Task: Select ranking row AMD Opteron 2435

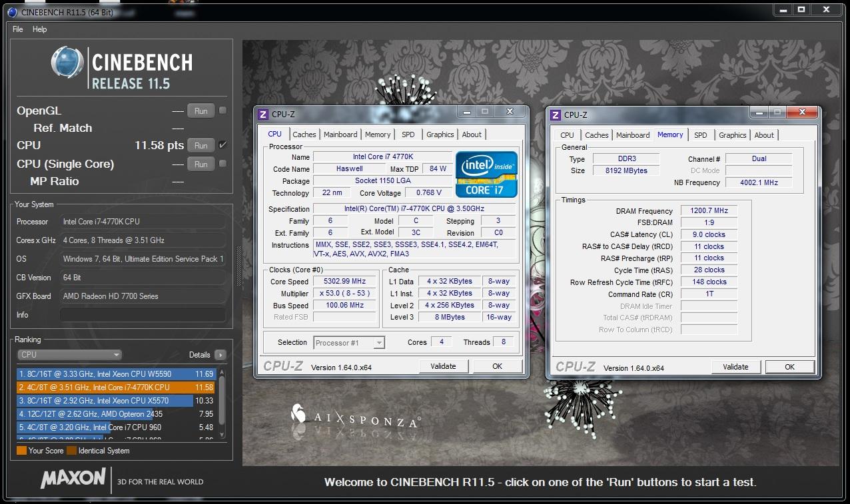Action: click(x=116, y=414)
